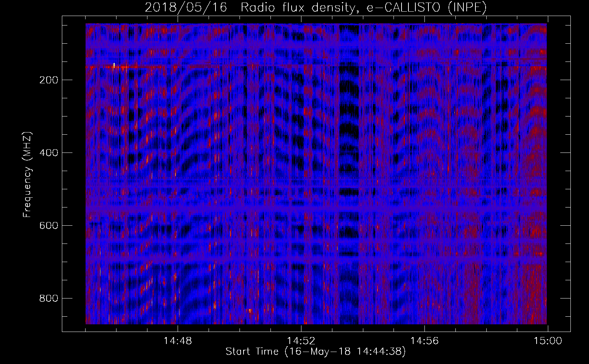589x364 pixels.
Task: Click the bright yellow burst spot near 160 MHz
Action: tap(114, 65)
